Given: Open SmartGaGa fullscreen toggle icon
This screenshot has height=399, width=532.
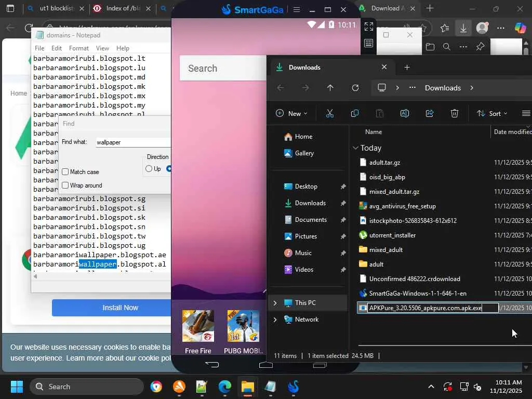Looking at the screenshot, I should pos(368,26).
